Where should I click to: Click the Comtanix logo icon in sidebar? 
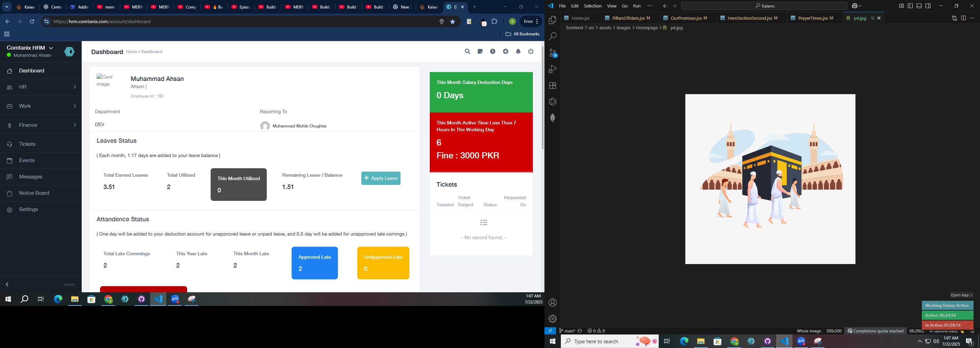click(70, 52)
